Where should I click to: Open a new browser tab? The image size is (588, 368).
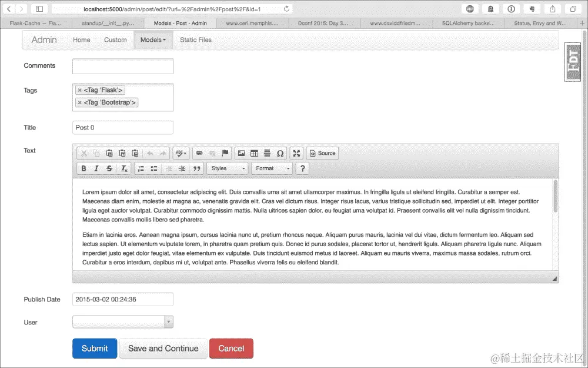point(582,24)
